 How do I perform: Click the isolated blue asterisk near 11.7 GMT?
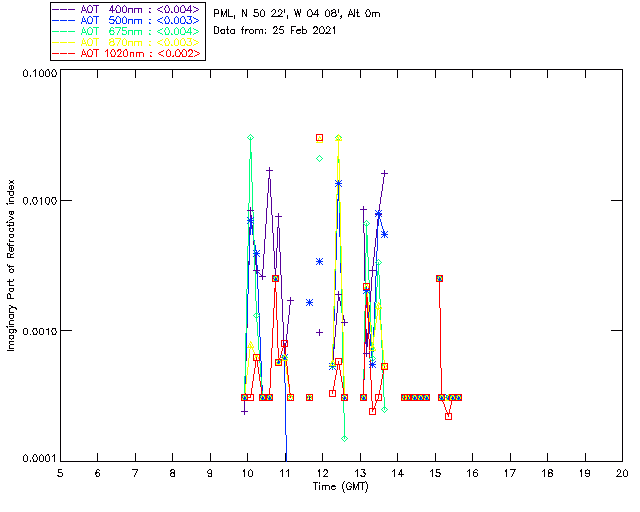[x=309, y=303]
